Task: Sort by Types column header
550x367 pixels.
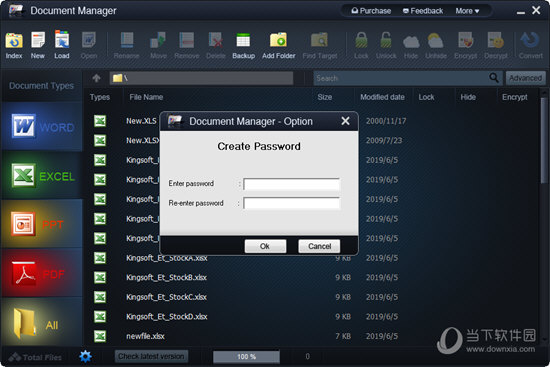Action: pyautogui.click(x=100, y=97)
